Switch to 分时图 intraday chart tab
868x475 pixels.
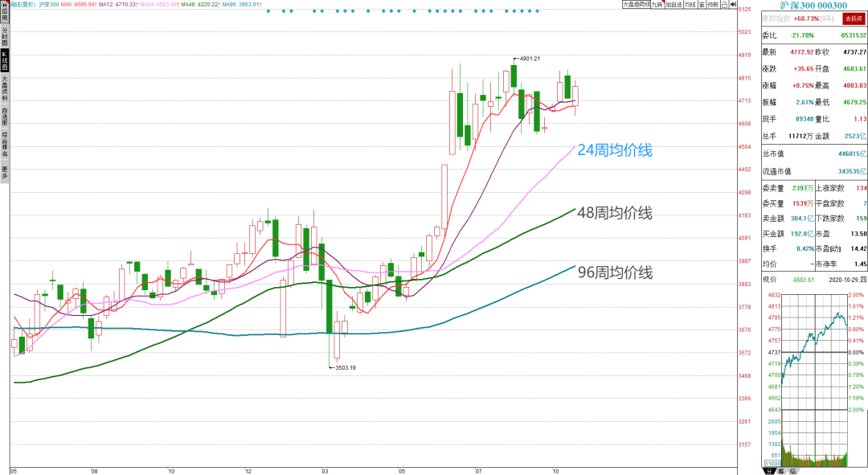pos(5,36)
